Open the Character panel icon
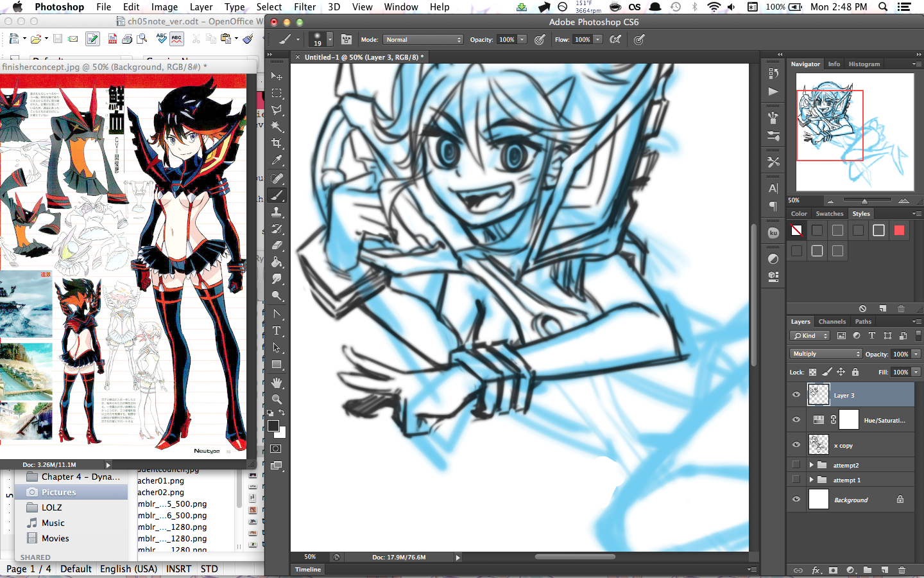This screenshot has width=924, height=578. click(x=773, y=188)
